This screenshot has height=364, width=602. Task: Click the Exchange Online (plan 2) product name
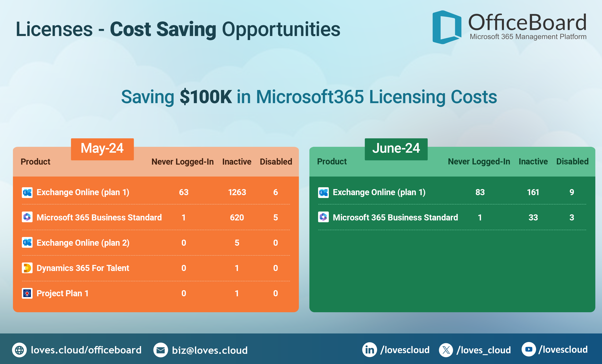tap(83, 243)
